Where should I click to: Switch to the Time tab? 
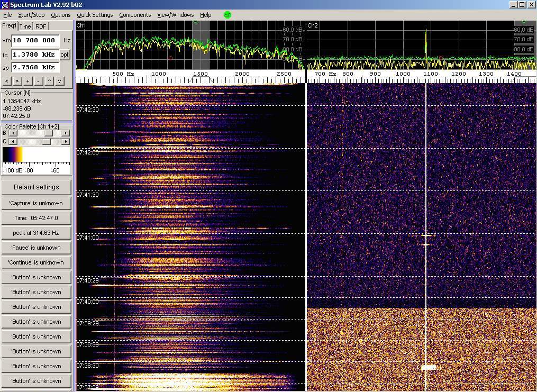25,26
